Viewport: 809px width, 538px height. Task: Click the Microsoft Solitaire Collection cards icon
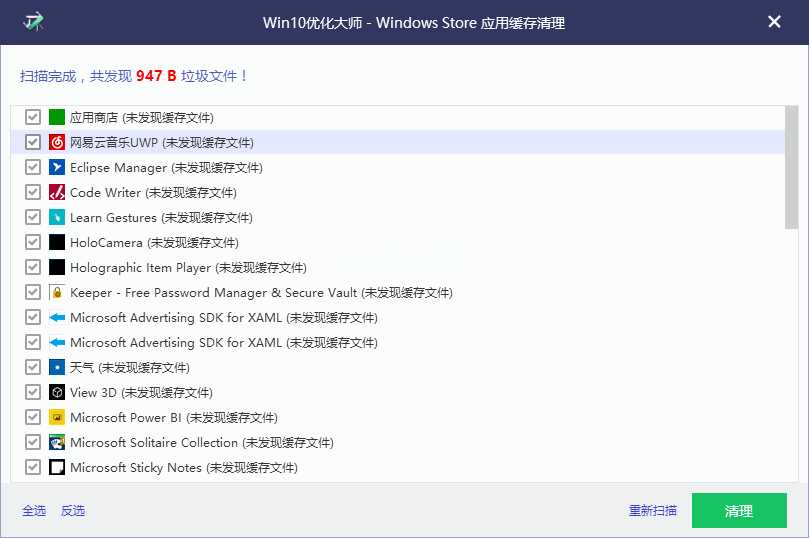point(57,442)
